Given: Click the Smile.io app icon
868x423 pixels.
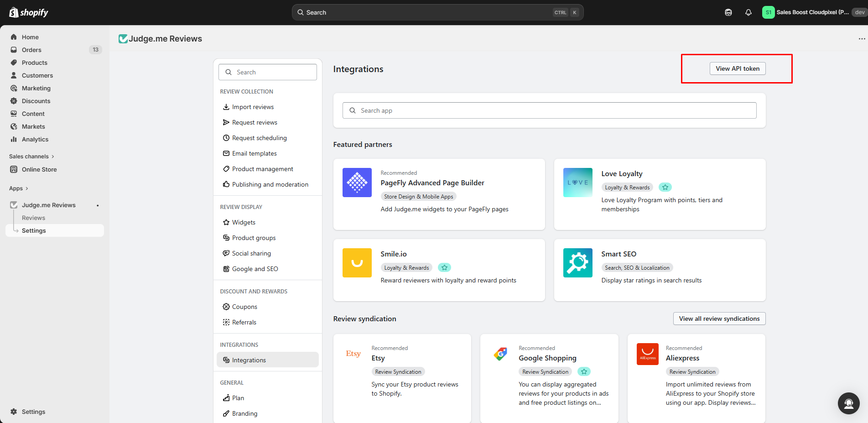Looking at the screenshot, I should coord(357,263).
